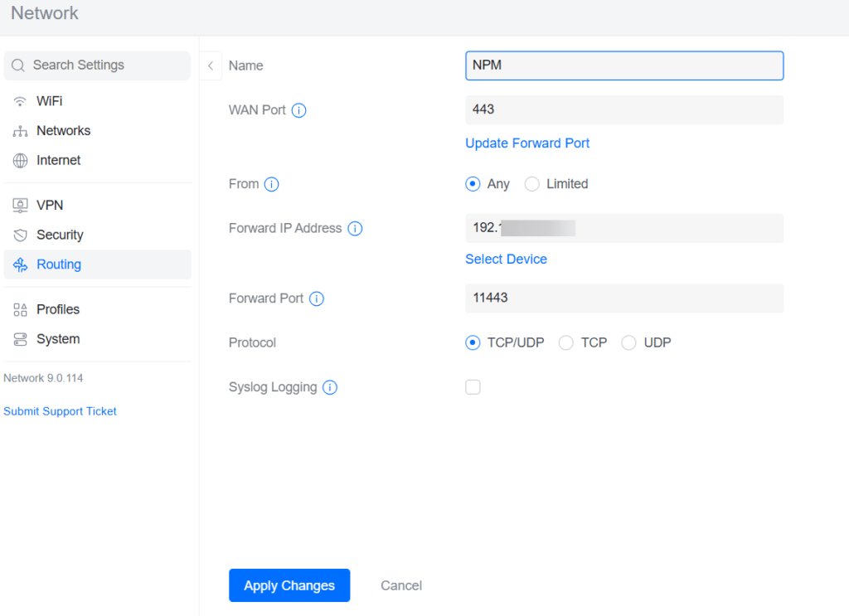
Task: Click the info icon next to Forward Port
Action: (x=317, y=298)
